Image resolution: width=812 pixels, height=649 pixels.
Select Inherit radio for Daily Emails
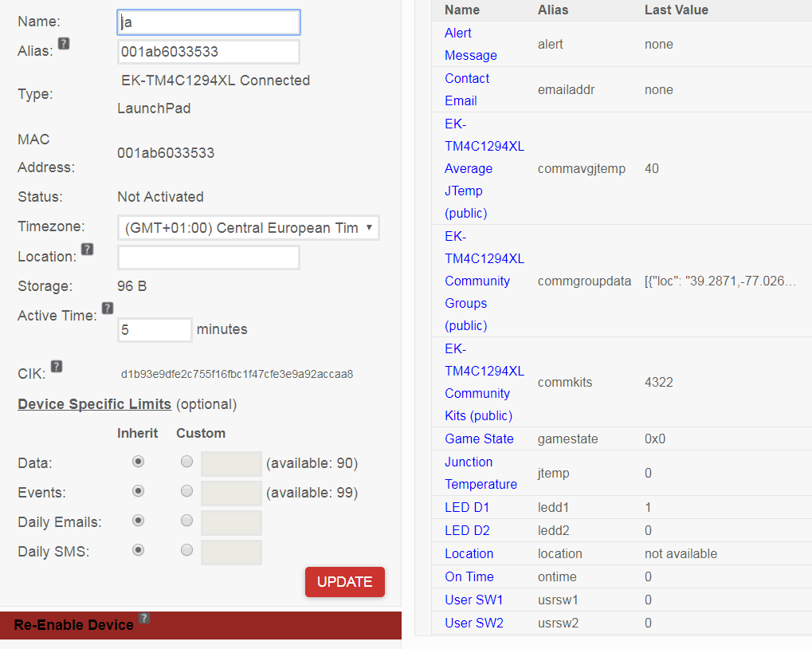[138, 521]
